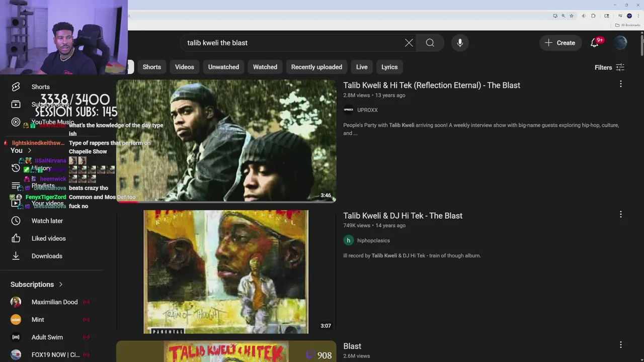Click the hiphopclasics channel avatar
This screenshot has width=644, height=362.
(x=348, y=240)
